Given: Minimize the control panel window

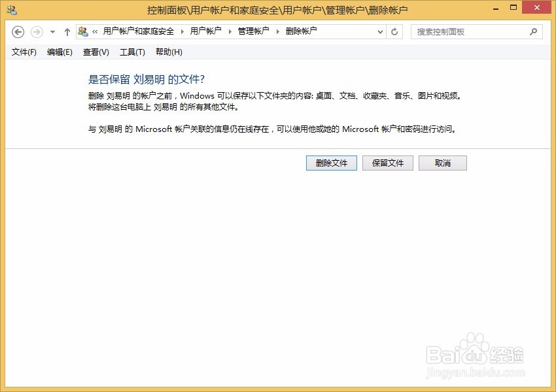Looking at the screenshot, I should pos(496,8).
